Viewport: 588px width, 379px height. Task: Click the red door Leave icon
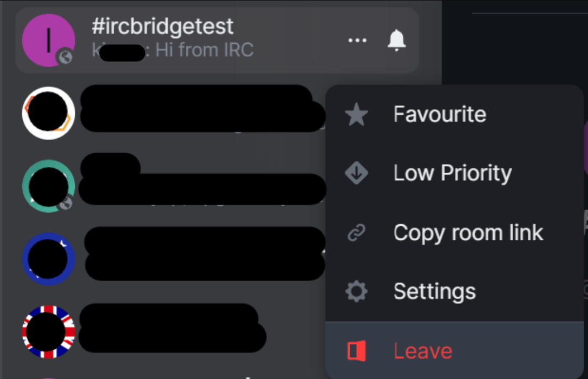point(356,351)
